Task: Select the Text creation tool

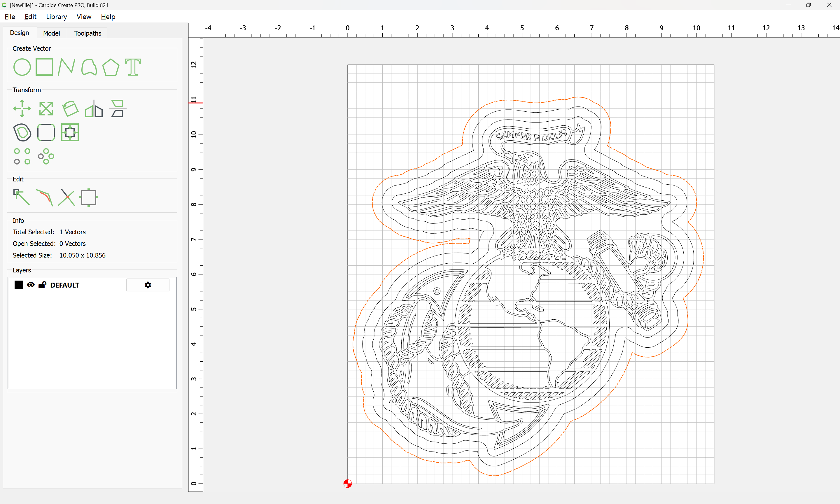Action: 133,67
